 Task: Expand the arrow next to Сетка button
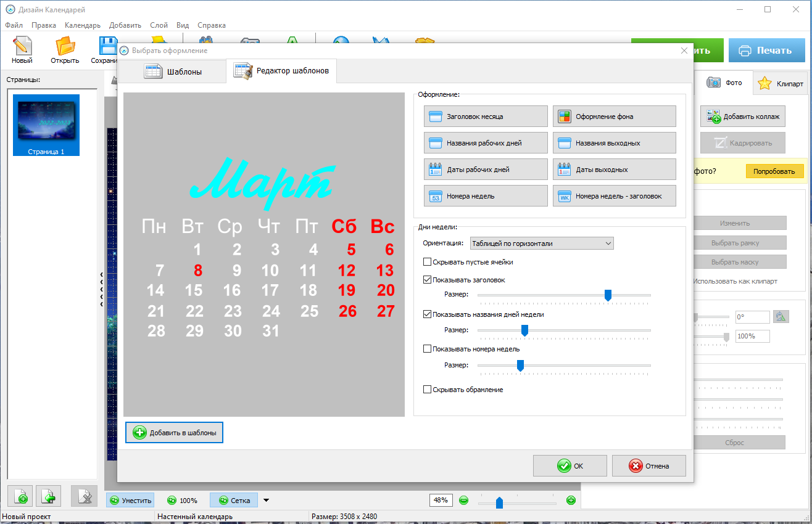267,501
